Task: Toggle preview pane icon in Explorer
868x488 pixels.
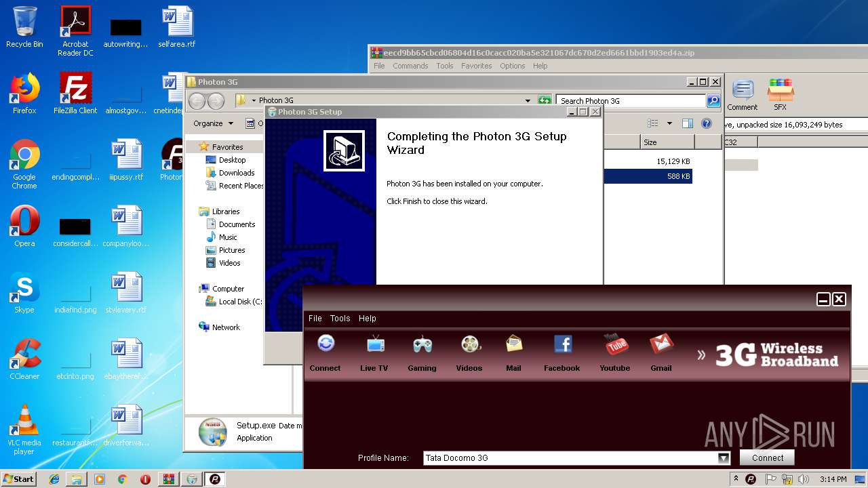Action: coord(688,123)
